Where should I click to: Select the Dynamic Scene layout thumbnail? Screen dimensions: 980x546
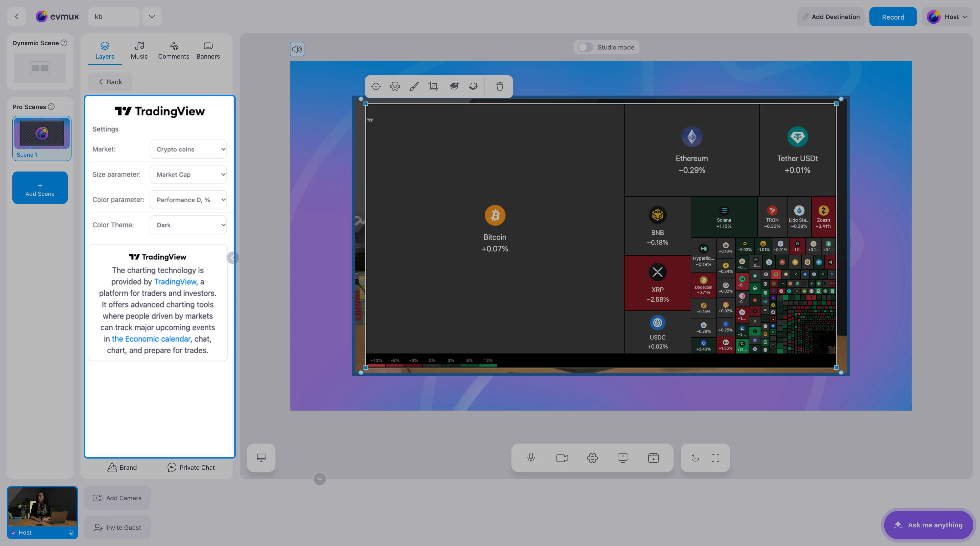[40, 68]
